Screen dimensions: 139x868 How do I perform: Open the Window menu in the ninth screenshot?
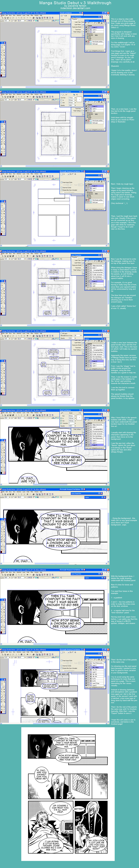(36, 652)
